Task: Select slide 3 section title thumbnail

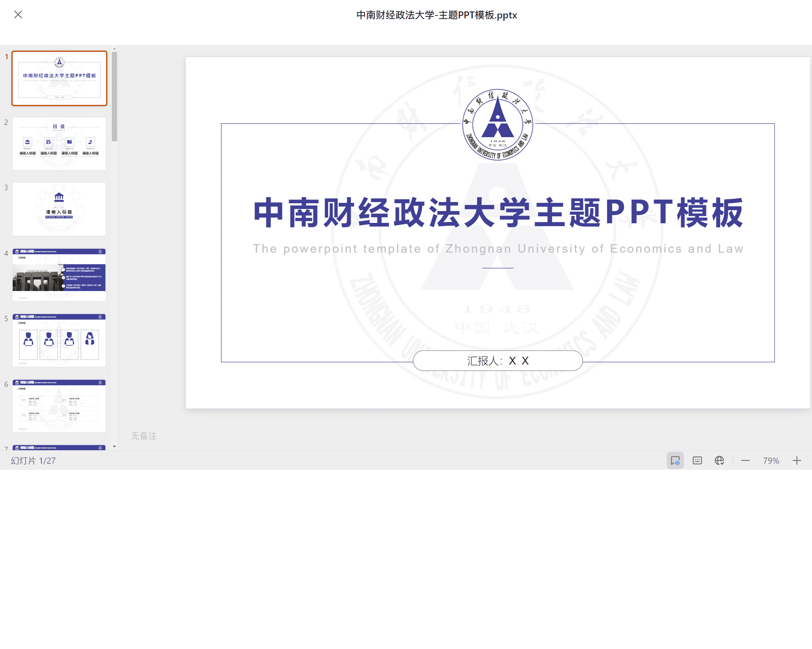Action: tap(60, 209)
